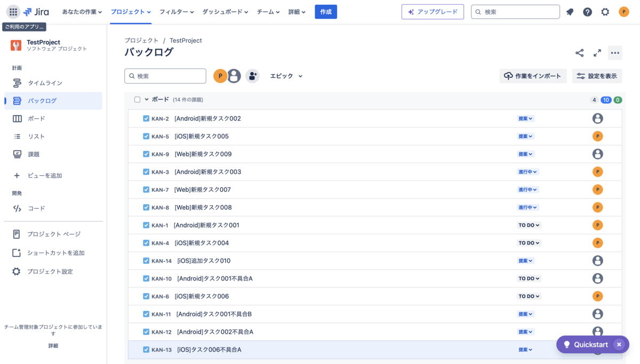Open Jira settings via the gear icon
The image size is (640, 364).
click(605, 11)
